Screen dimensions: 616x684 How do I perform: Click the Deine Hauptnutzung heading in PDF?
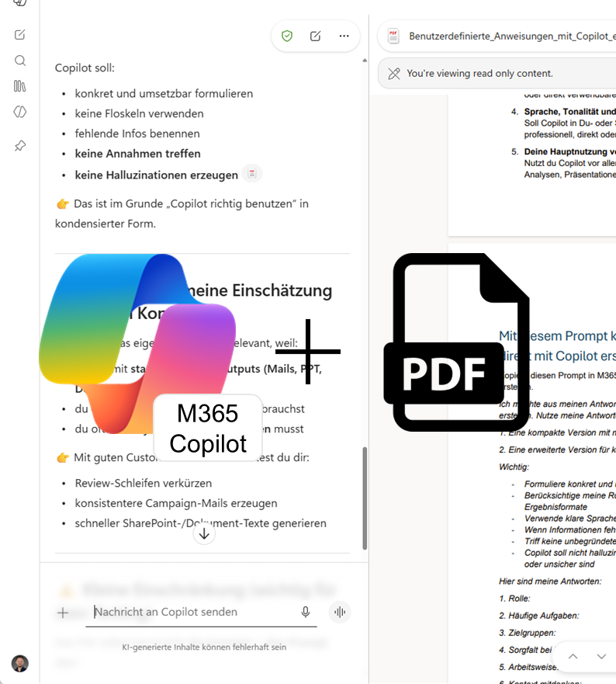569,152
